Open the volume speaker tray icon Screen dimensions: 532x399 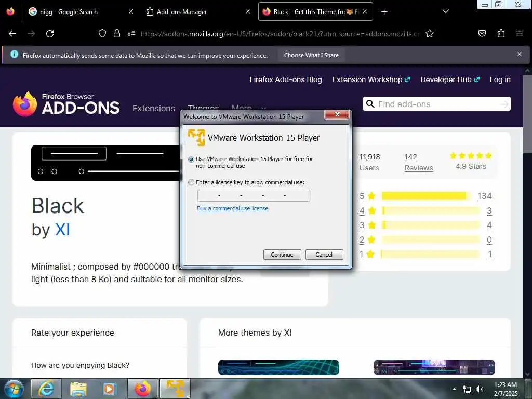pos(479,389)
